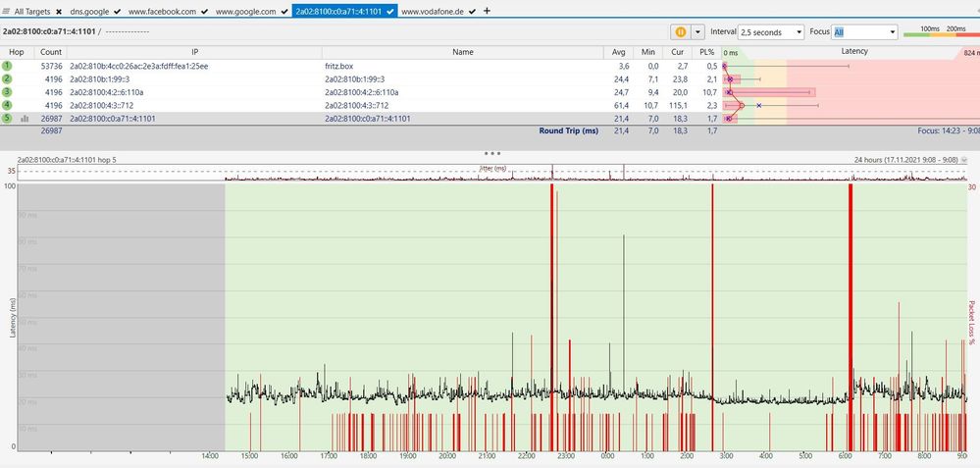The width and height of the screenshot is (980, 468).
Task: Click the graph title for 2a02:8100:c0:a71::4:1101 hop 5
Action: pos(67,160)
